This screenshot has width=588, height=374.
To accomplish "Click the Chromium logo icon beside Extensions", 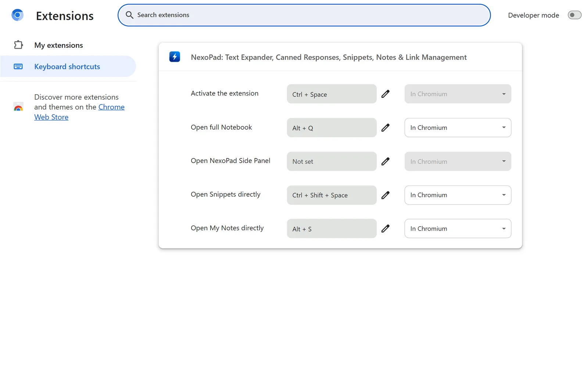I will 17,15.
